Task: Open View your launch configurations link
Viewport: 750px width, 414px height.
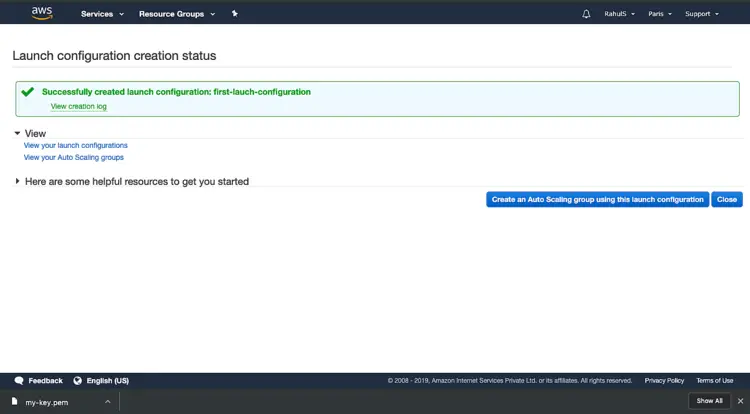Action: (x=76, y=145)
